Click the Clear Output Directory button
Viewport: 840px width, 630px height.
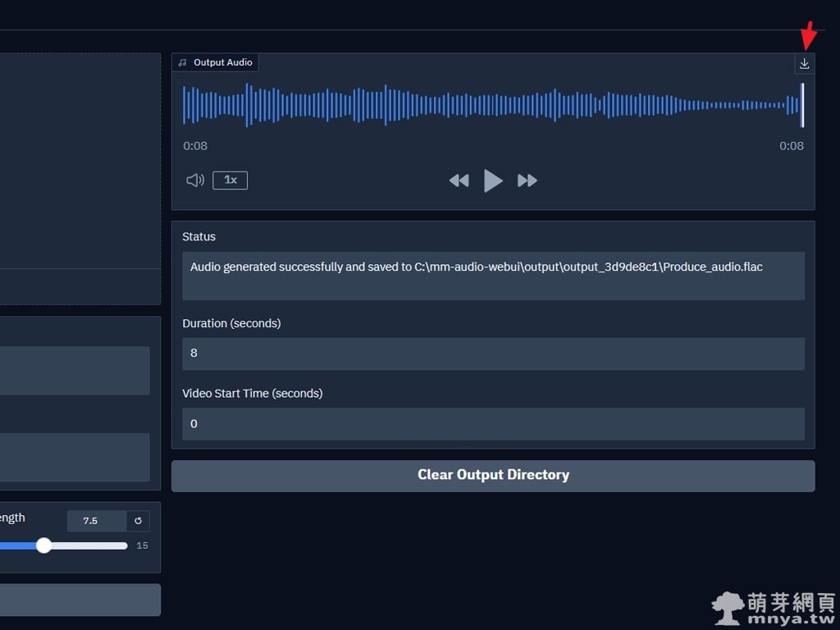[x=493, y=476]
